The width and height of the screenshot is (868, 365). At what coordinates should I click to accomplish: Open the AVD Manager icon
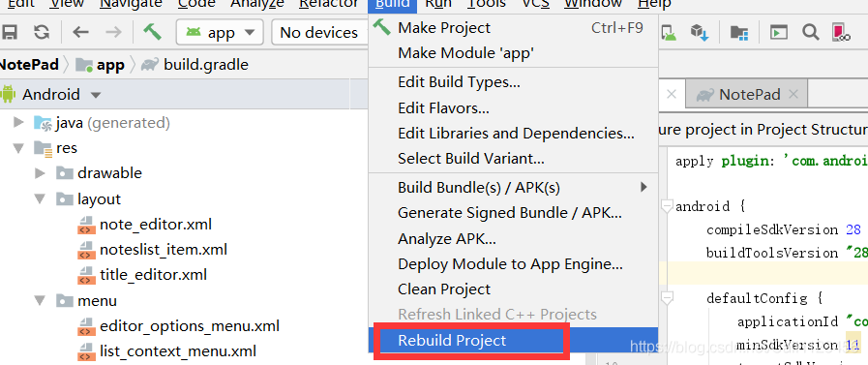[x=670, y=33]
